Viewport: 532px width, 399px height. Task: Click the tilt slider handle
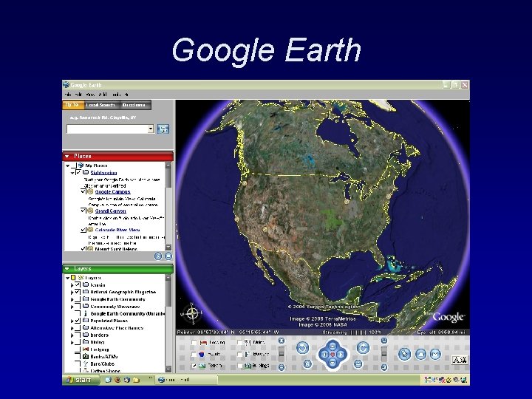(x=384, y=354)
